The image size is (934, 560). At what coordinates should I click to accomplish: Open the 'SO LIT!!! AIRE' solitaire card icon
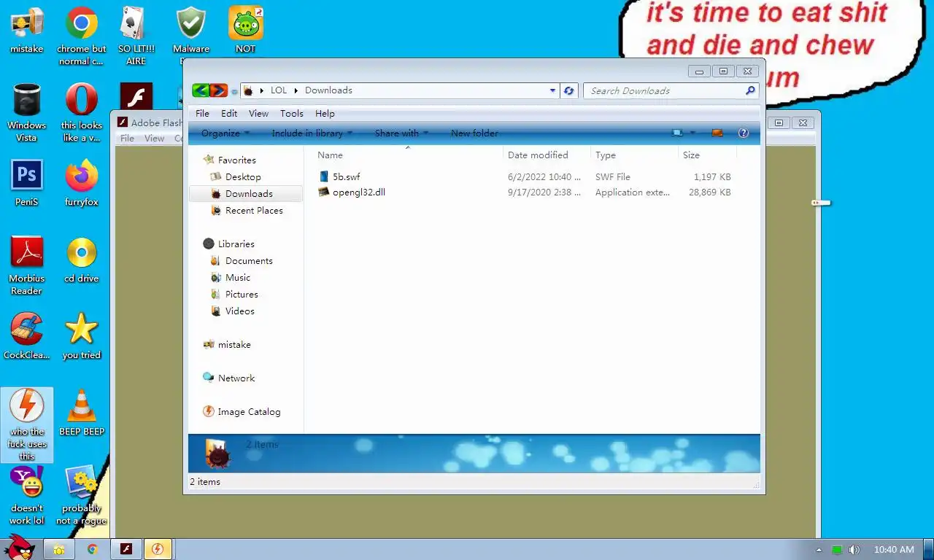[136, 35]
